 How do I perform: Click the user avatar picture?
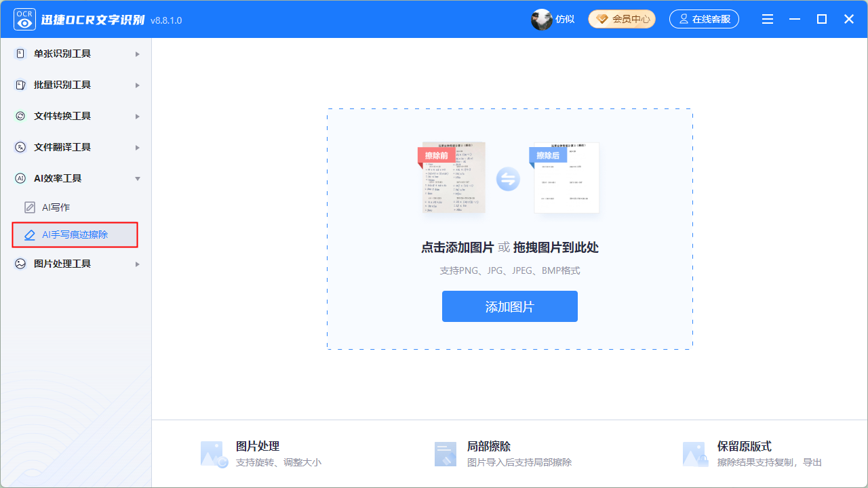pyautogui.click(x=542, y=19)
